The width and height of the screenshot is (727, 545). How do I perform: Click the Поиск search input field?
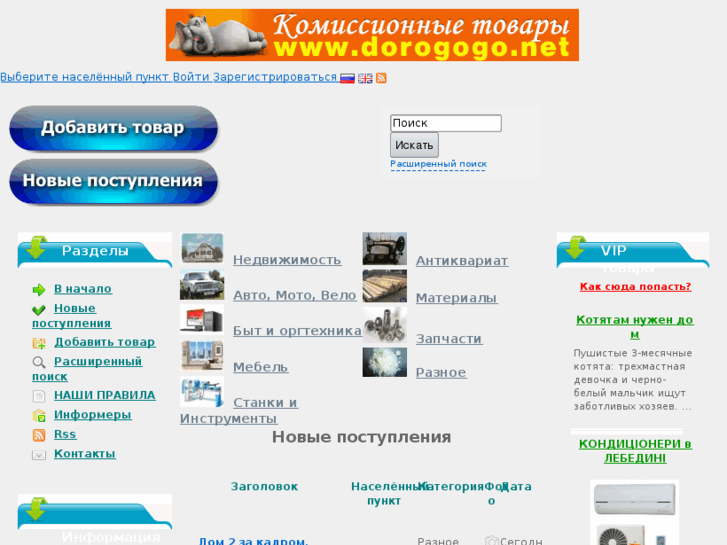(446, 123)
